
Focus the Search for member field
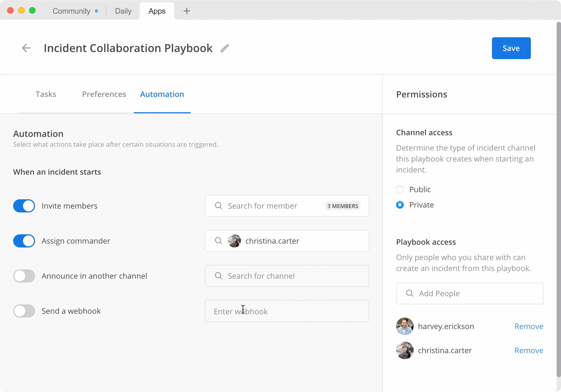[x=287, y=206]
